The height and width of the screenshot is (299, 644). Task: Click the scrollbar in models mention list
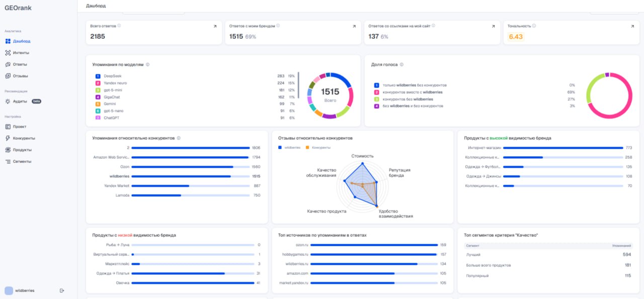click(x=298, y=85)
